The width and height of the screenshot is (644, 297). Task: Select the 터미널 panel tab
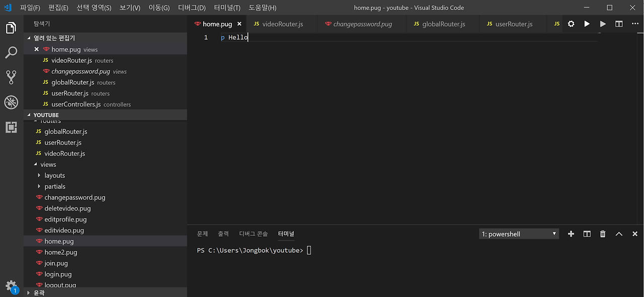coord(286,234)
